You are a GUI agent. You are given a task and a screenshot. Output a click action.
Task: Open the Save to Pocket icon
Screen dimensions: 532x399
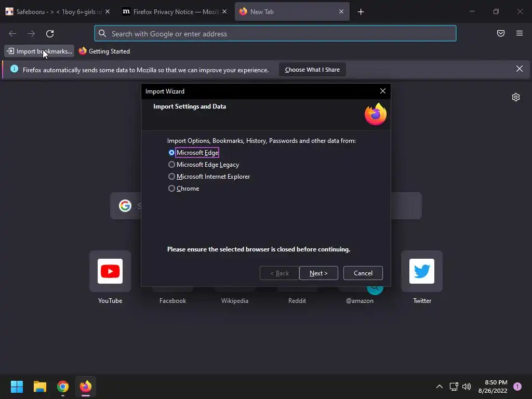tap(500, 33)
